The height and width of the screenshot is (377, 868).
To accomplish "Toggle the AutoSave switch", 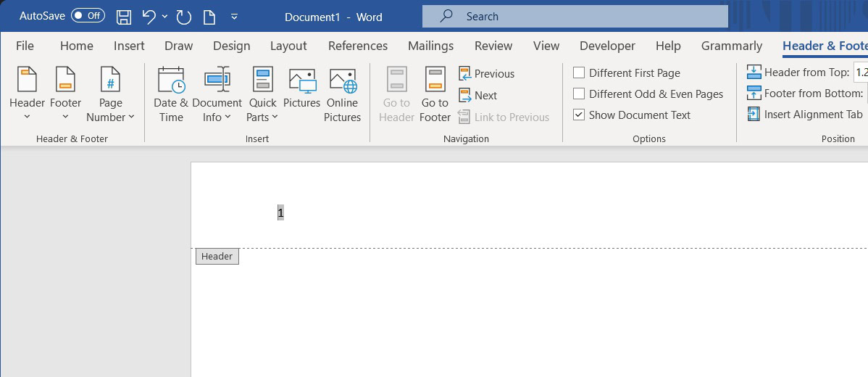I will (88, 16).
